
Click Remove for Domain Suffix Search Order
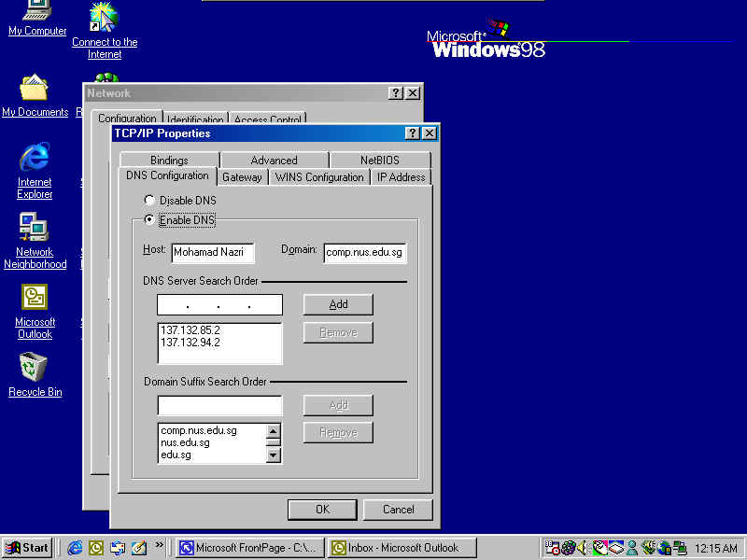pyautogui.click(x=338, y=432)
